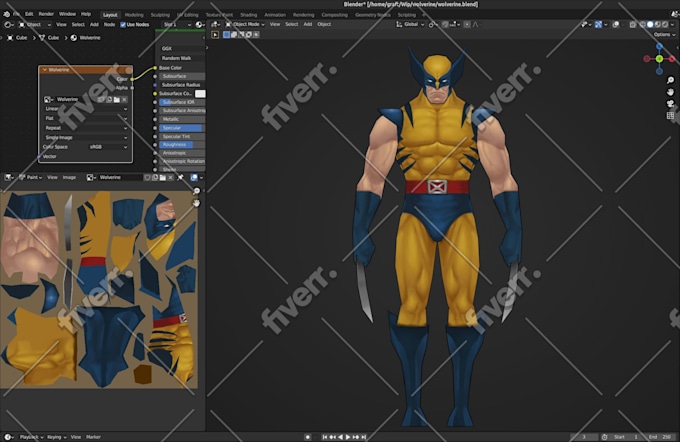Open the Keying menu in timeline

point(56,437)
